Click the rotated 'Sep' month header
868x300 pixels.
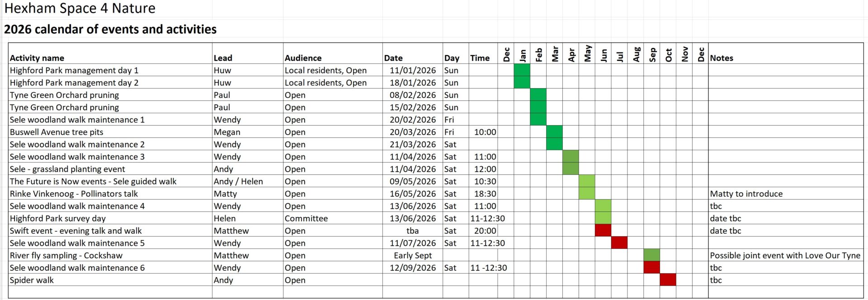[x=652, y=54]
